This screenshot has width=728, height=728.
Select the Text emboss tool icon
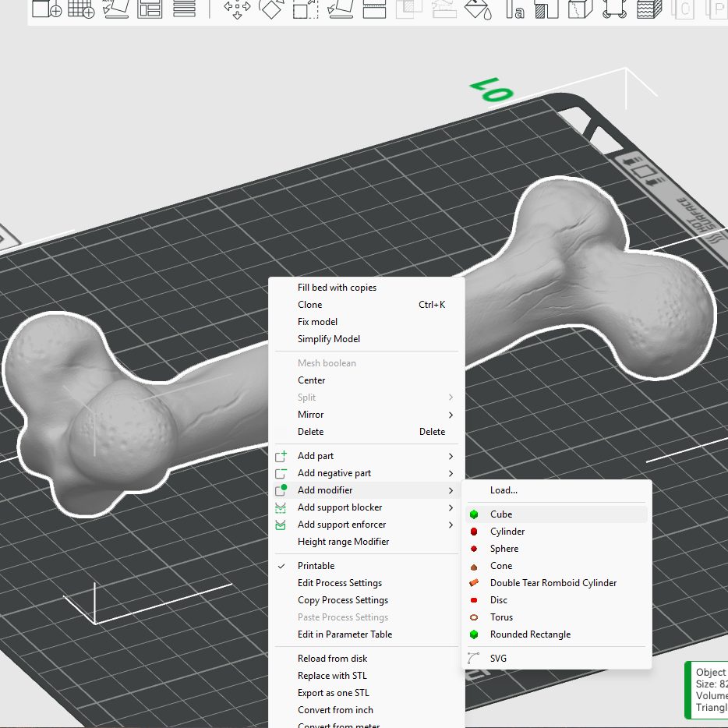point(515,9)
